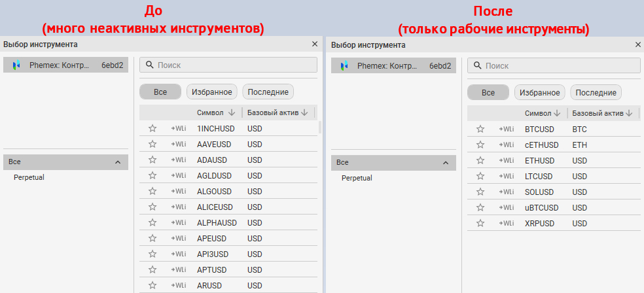Star 1INCHUSD as favorite in left window
The image size is (644, 293).
click(152, 128)
